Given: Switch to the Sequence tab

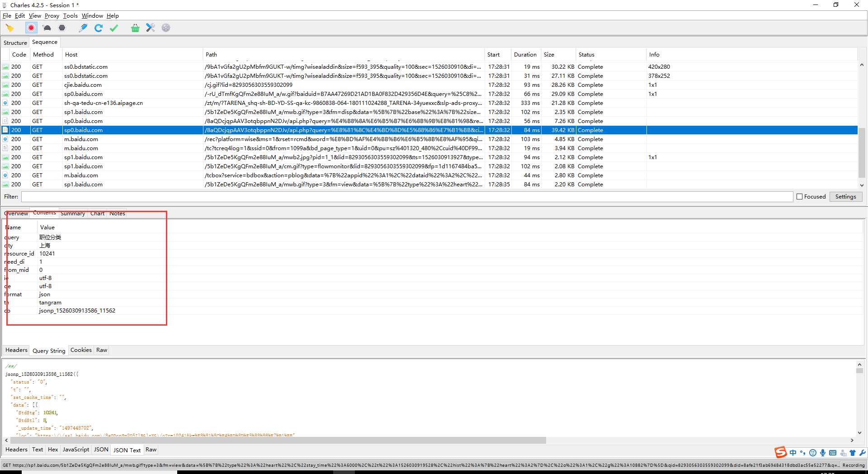Looking at the screenshot, I should [45, 42].
